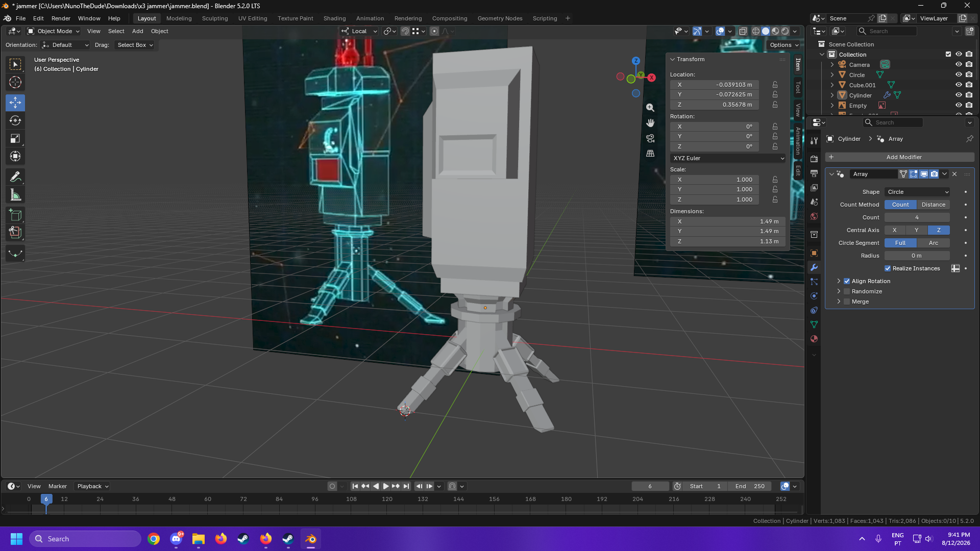Click the Array modifier Radius field
This screenshot has height=551, width=980.
point(917,256)
